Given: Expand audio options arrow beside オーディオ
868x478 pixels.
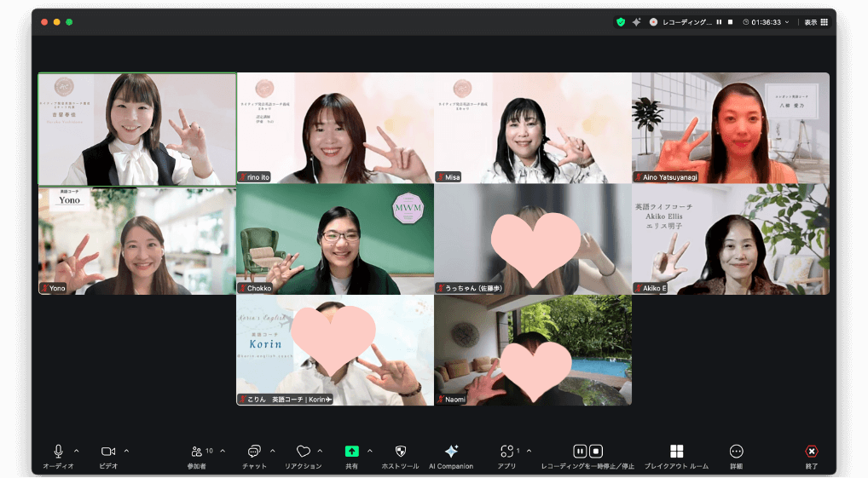Looking at the screenshot, I should click(77, 451).
